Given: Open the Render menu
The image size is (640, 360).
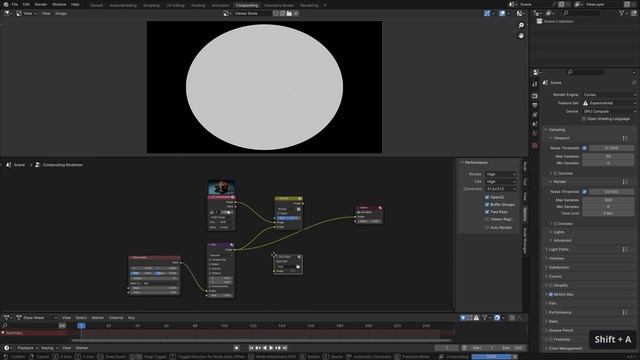Looking at the screenshot, I should [40, 4].
